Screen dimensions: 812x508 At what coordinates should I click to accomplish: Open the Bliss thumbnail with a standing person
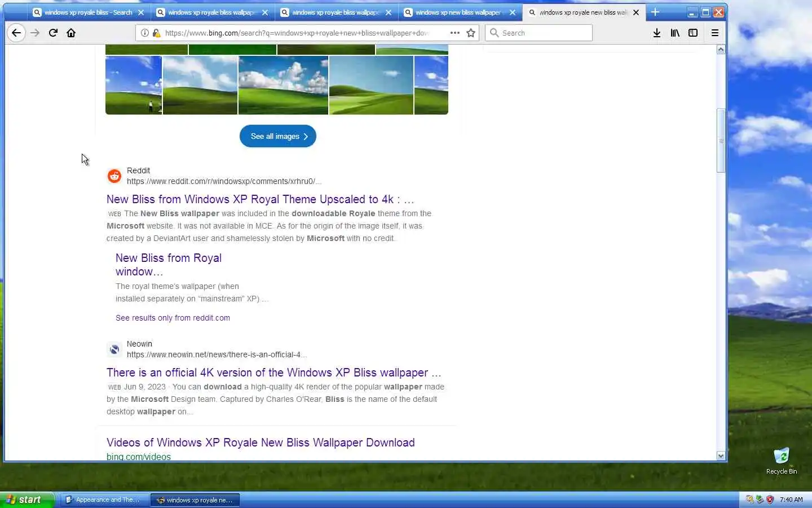tap(134, 85)
